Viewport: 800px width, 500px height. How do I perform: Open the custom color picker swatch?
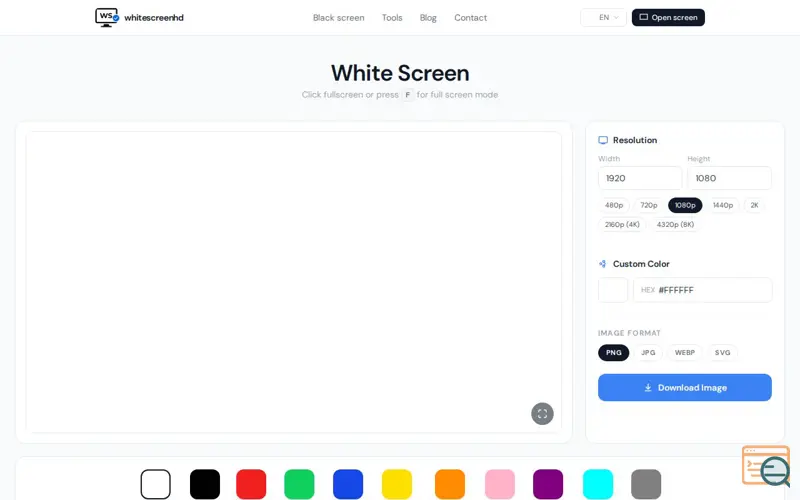[613, 290]
